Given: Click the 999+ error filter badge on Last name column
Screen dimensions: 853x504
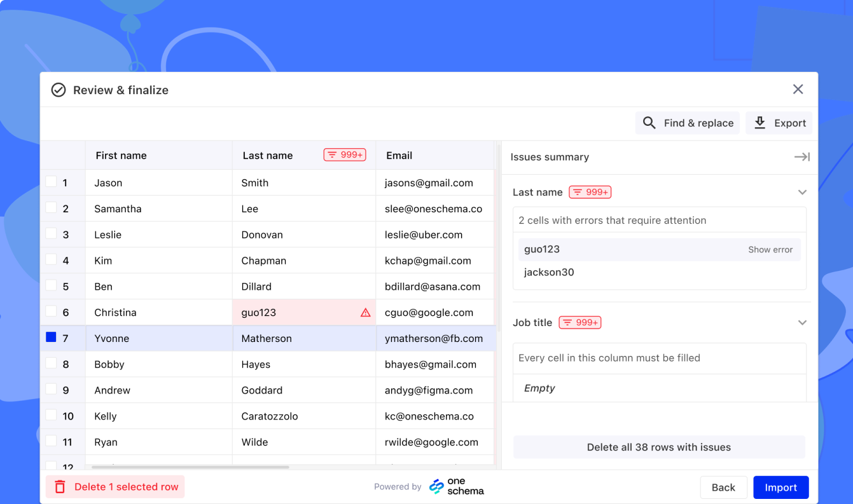Looking at the screenshot, I should [x=344, y=154].
